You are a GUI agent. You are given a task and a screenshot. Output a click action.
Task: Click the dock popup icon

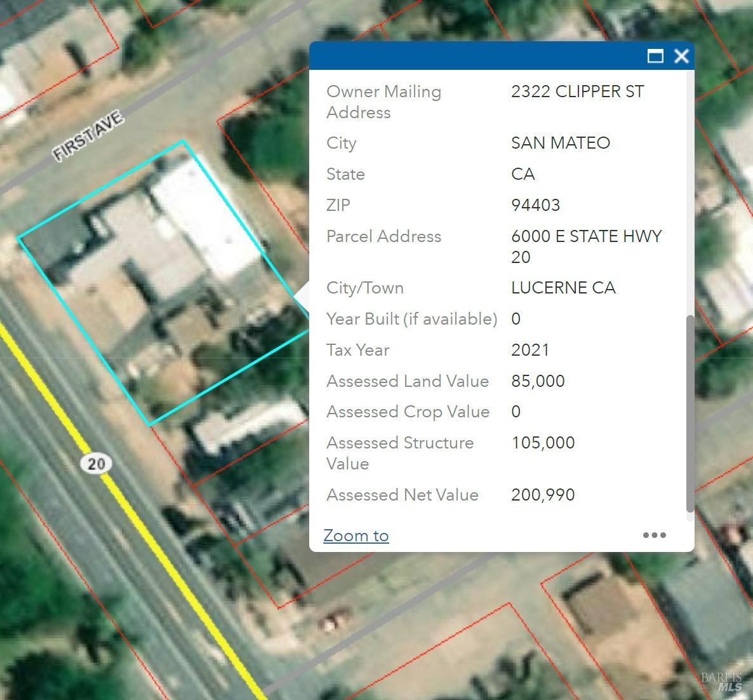pyautogui.click(x=655, y=57)
